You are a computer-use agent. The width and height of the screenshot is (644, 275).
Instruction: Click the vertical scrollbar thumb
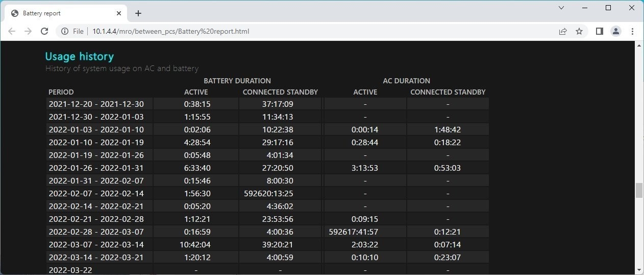639,190
